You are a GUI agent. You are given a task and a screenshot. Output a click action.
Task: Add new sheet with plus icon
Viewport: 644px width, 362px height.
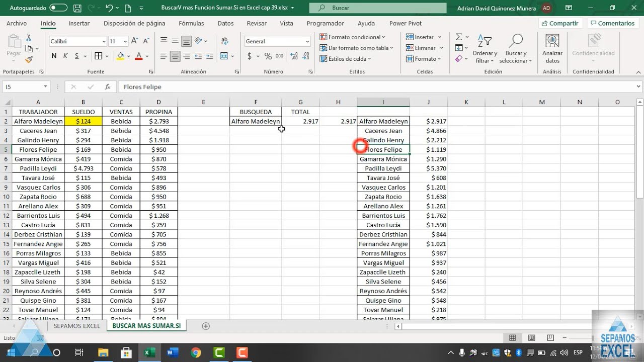[x=206, y=326]
